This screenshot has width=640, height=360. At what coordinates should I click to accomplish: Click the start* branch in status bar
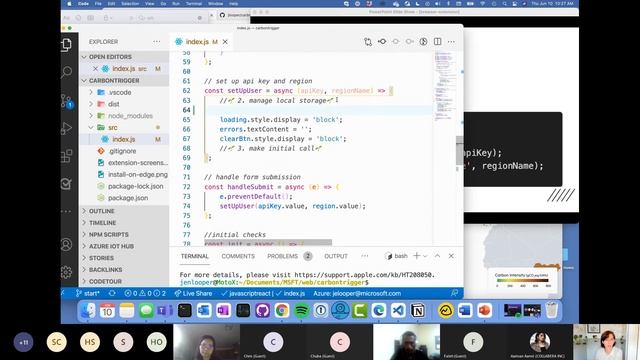(87, 293)
